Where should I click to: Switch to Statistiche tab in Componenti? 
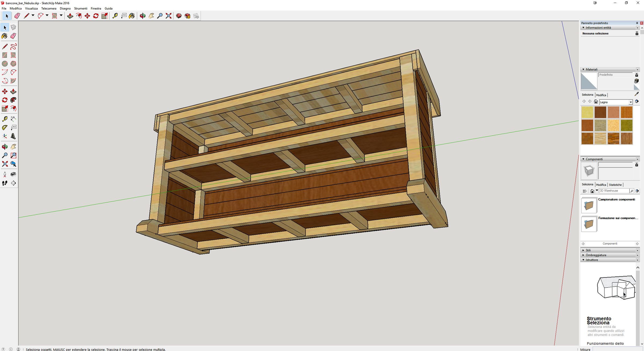[615, 185]
